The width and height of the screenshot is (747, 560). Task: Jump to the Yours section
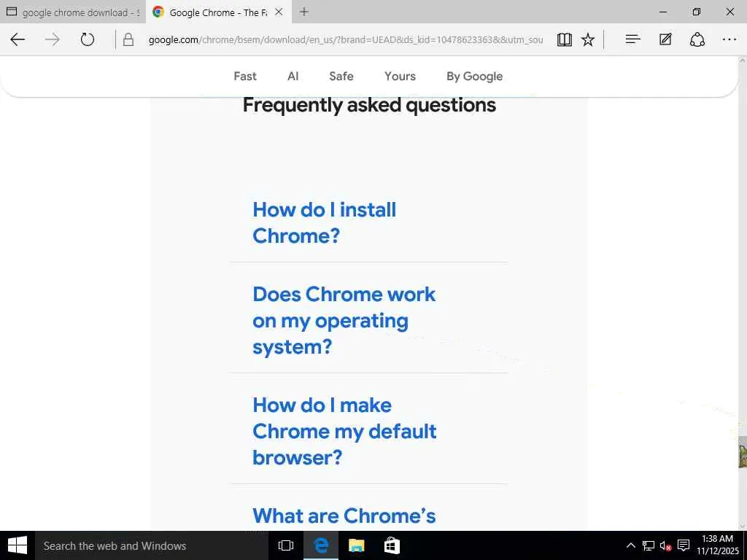coord(400,76)
